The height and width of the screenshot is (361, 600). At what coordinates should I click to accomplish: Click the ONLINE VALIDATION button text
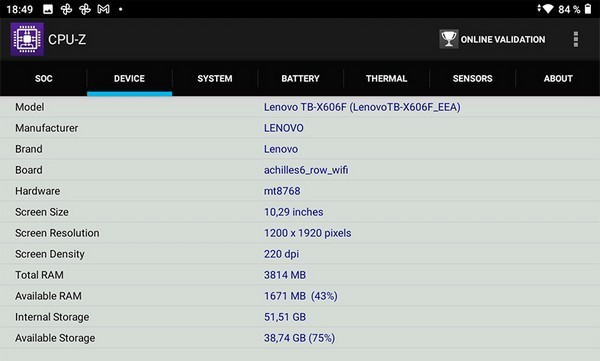point(503,39)
